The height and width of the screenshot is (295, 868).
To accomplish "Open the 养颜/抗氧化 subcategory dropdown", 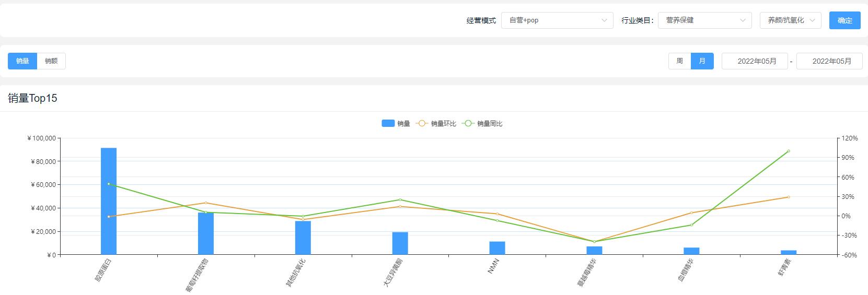I will tap(791, 20).
